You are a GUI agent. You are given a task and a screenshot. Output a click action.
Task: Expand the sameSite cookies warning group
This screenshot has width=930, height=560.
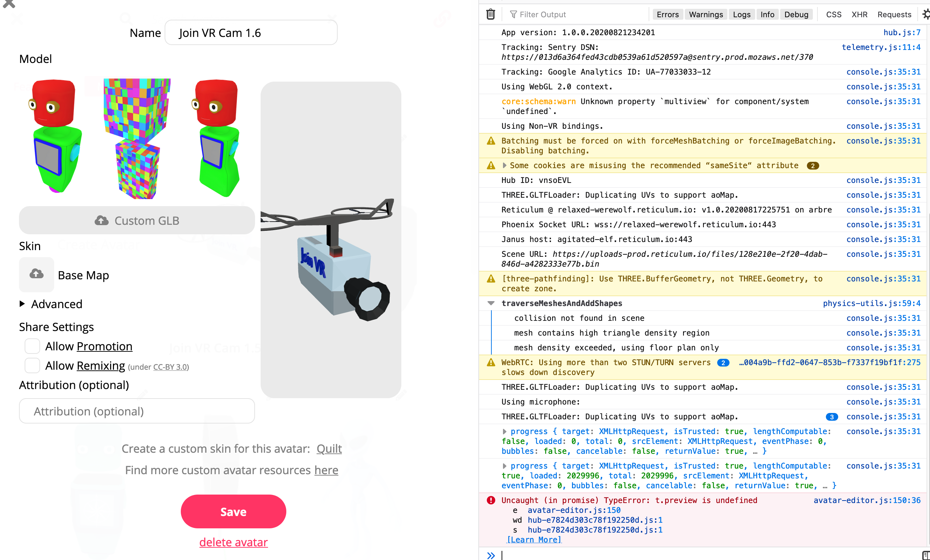[504, 165]
